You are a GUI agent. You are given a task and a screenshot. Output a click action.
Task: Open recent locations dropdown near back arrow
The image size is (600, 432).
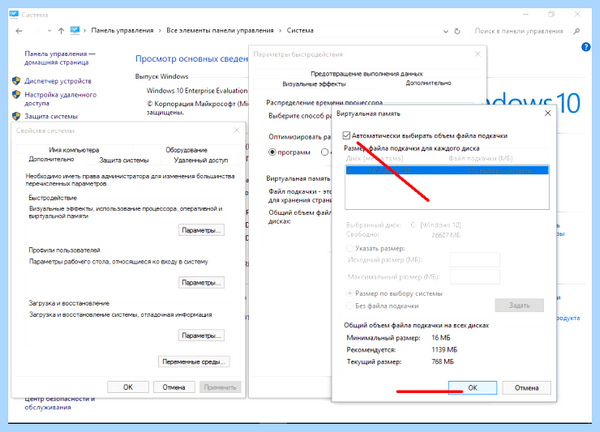click(x=49, y=31)
